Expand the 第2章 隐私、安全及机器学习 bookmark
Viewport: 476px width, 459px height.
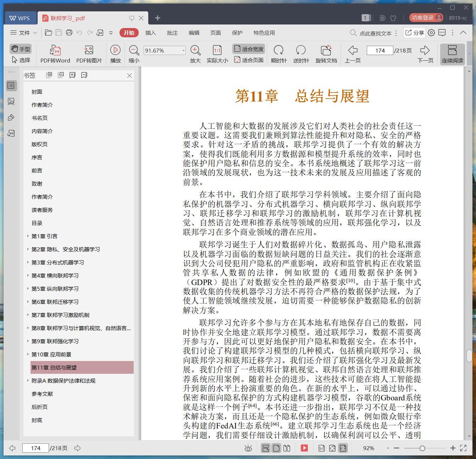[x=28, y=249]
